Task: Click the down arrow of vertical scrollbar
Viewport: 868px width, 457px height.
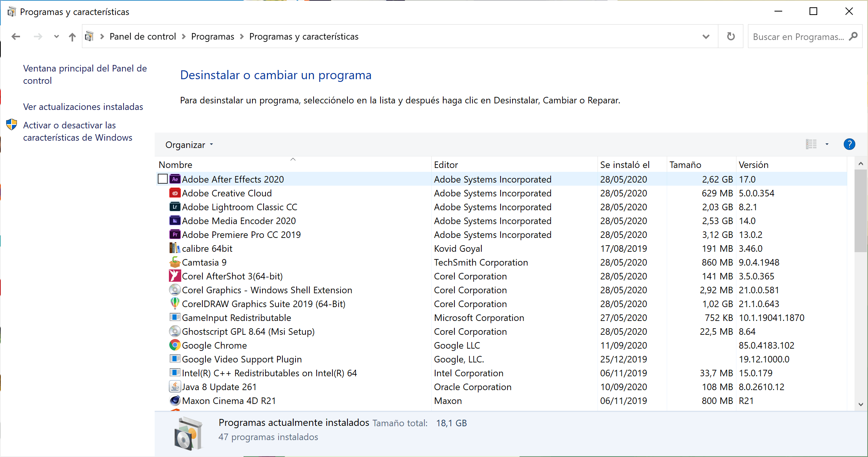Action: coord(861,404)
